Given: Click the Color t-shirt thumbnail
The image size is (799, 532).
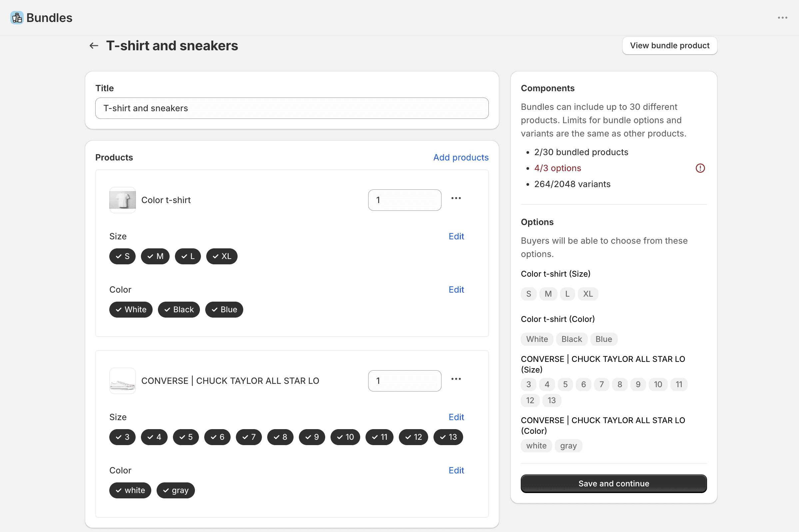Looking at the screenshot, I should [x=122, y=200].
